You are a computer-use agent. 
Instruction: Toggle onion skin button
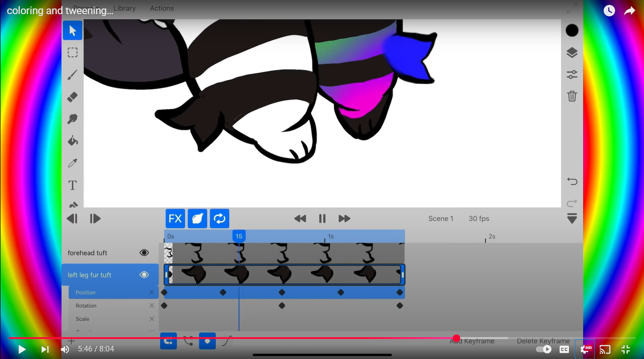point(197,218)
